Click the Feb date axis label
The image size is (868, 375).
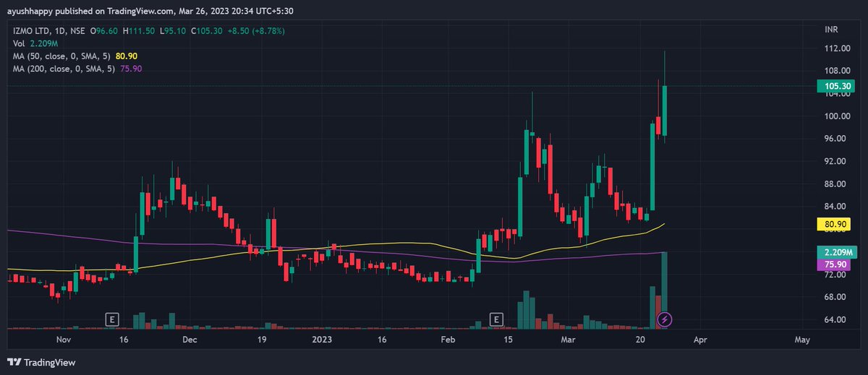pos(448,339)
